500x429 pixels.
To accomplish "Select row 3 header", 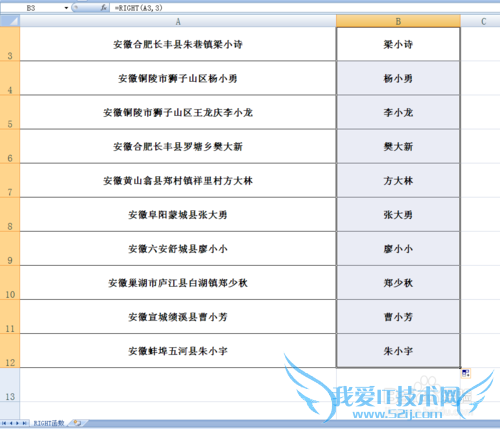I will [x=10, y=44].
